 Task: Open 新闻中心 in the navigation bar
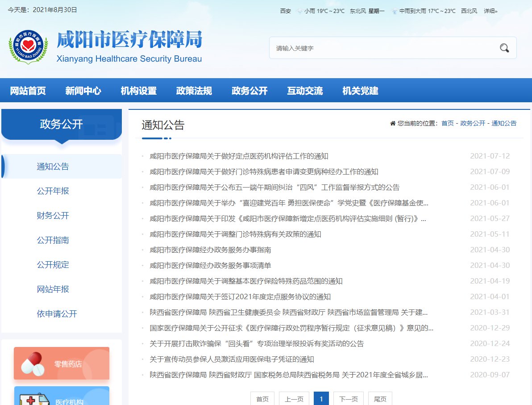(83, 91)
